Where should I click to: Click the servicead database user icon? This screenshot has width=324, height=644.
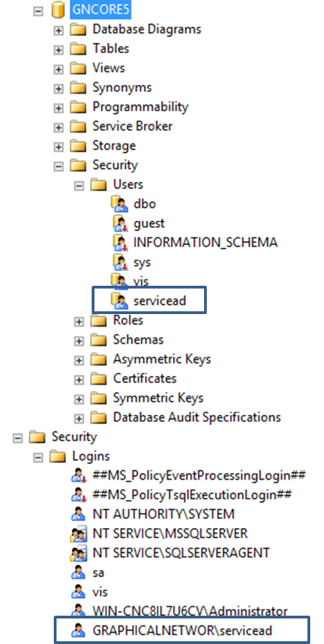coord(120,301)
